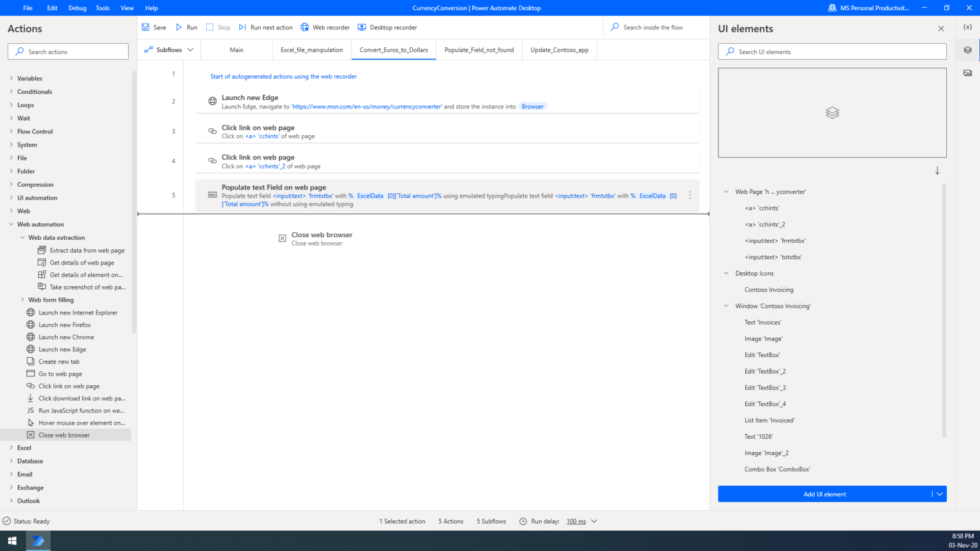Open the Images pane icon
Screen dimensions: 980x551
(967, 73)
